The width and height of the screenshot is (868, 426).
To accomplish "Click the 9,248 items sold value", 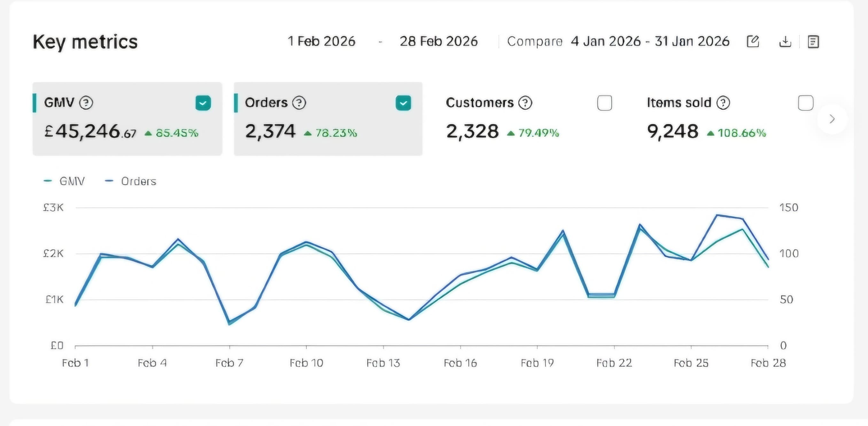I will pos(673,131).
